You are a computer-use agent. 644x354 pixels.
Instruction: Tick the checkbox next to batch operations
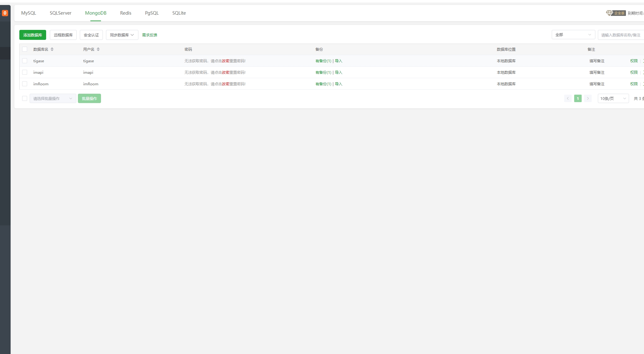[x=25, y=98]
